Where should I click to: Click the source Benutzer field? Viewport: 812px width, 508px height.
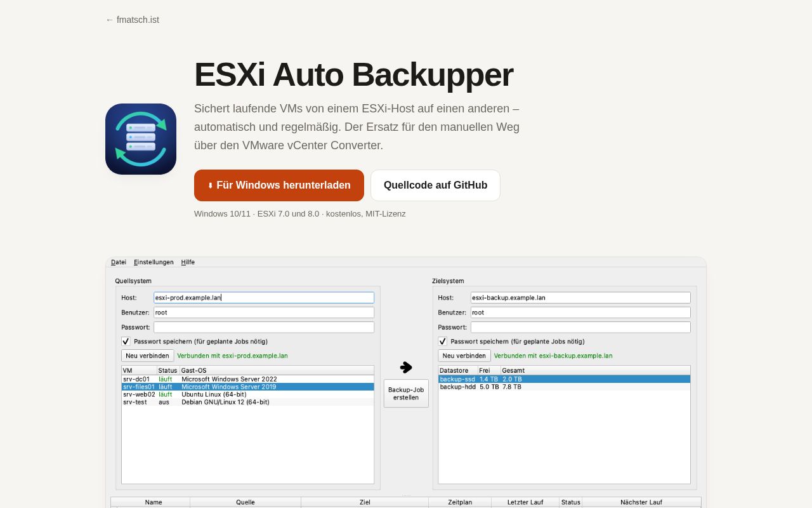click(x=264, y=312)
